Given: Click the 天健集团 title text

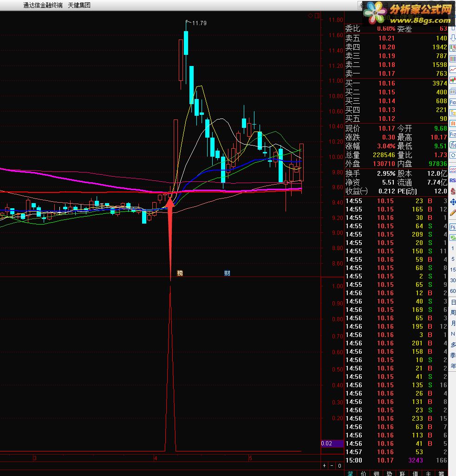Looking at the screenshot, I should (x=79, y=5).
